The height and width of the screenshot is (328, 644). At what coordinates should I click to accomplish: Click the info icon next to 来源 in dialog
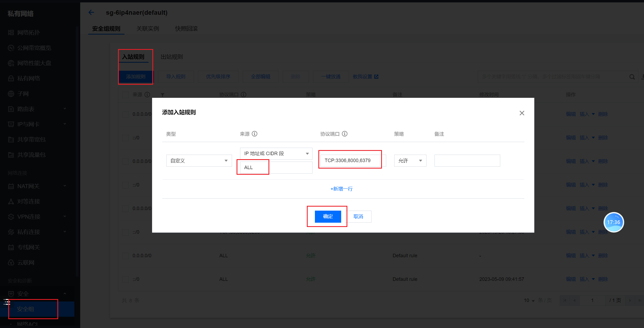(x=255, y=134)
